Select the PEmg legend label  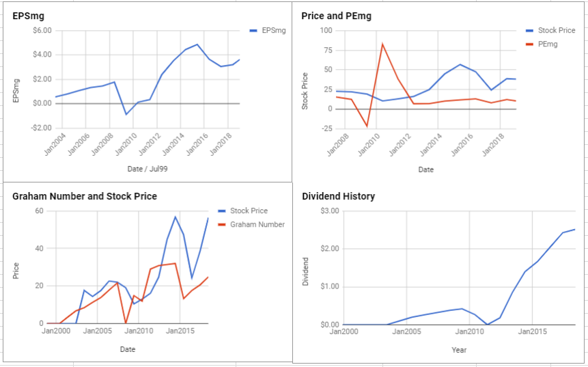tap(548, 44)
